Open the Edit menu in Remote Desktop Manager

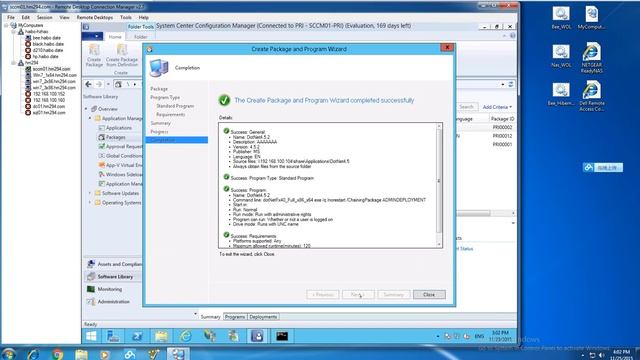[26, 18]
